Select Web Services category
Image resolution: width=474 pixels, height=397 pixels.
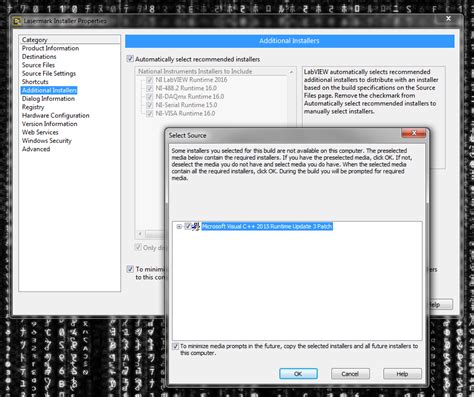pyautogui.click(x=40, y=132)
